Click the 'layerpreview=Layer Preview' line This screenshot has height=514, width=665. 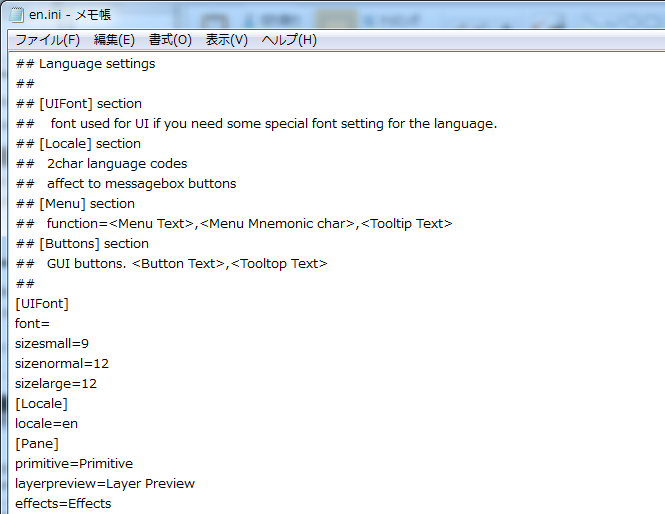pyautogui.click(x=105, y=484)
